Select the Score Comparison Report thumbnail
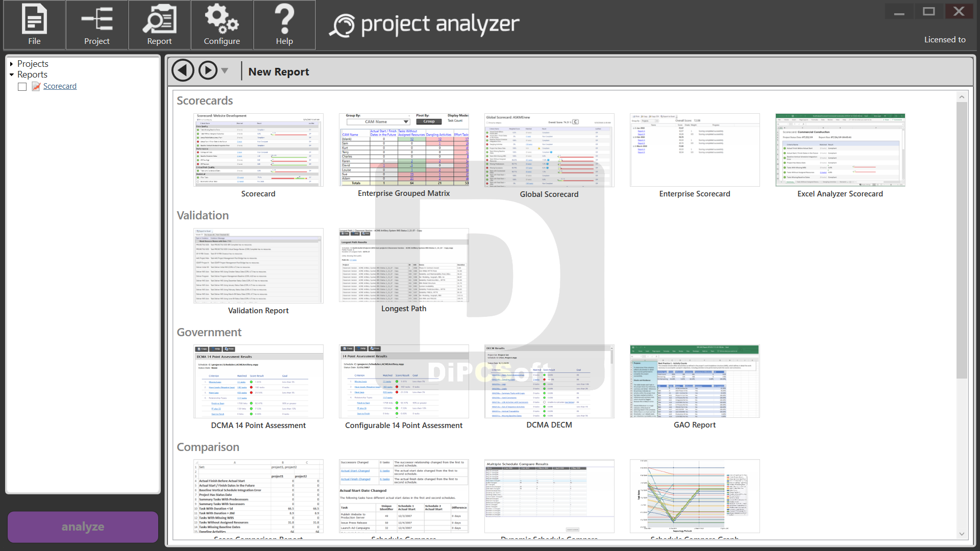 tap(258, 496)
